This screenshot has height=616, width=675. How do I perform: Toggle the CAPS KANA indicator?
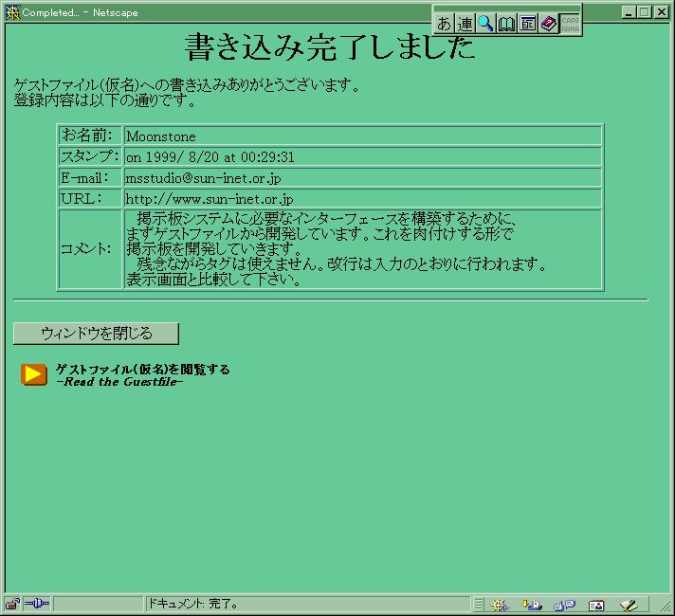click(570, 24)
